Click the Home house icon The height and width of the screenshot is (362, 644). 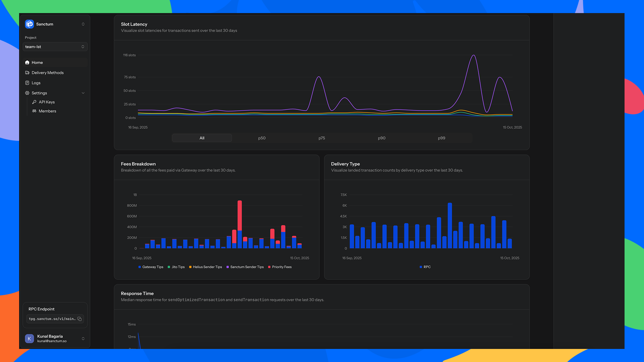point(27,63)
